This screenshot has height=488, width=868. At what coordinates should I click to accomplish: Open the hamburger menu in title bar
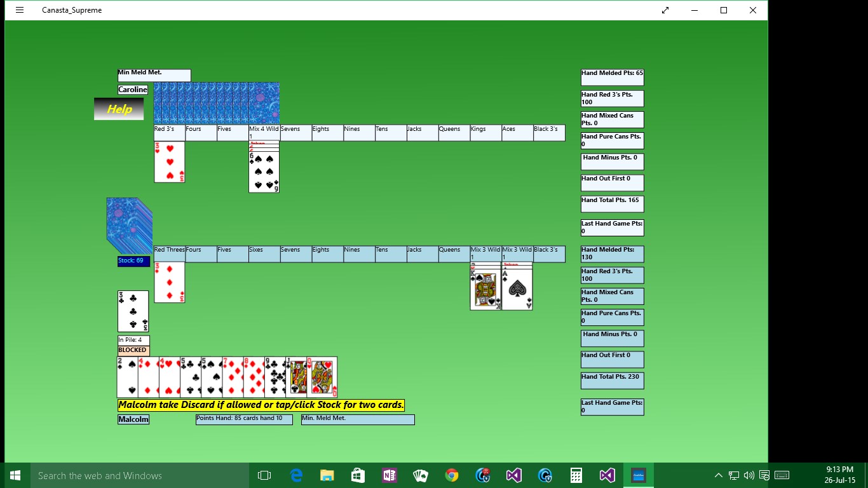(20, 10)
